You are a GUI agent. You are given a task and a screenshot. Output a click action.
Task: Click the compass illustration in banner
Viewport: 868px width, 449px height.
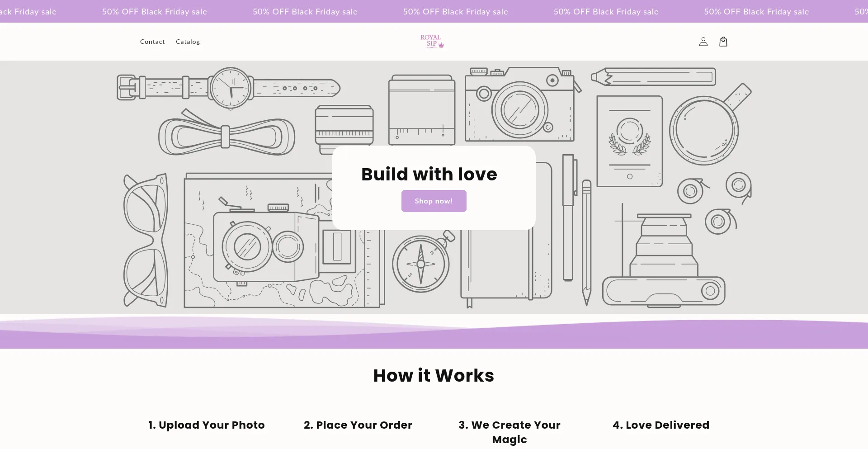coord(421,264)
